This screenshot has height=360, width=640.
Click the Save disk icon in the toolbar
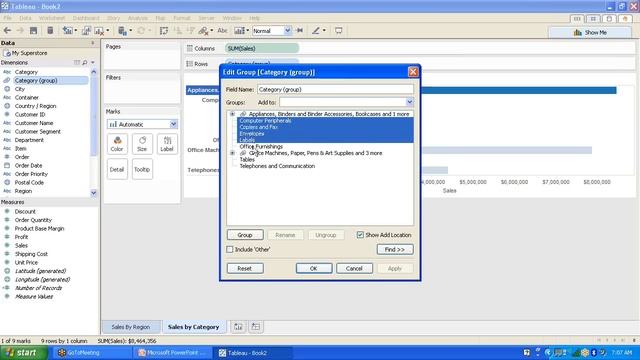click(33, 31)
